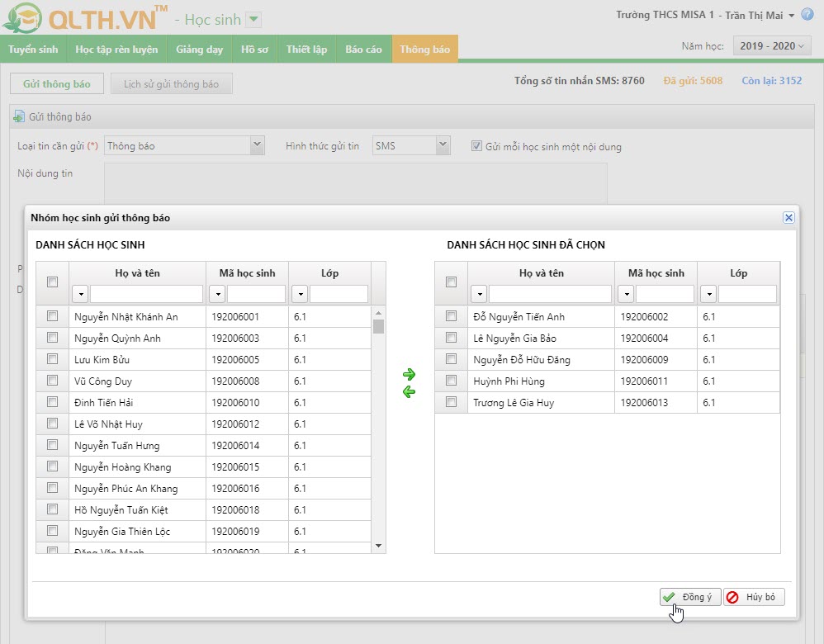Open selected list Lớp filter dropdown
824x644 pixels.
point(709,295)
